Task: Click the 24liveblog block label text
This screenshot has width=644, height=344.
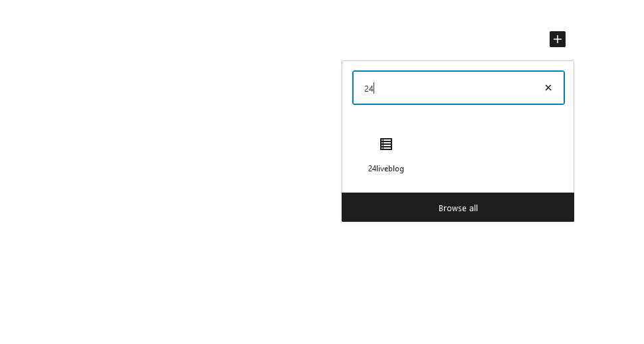Action: (385, 169)
